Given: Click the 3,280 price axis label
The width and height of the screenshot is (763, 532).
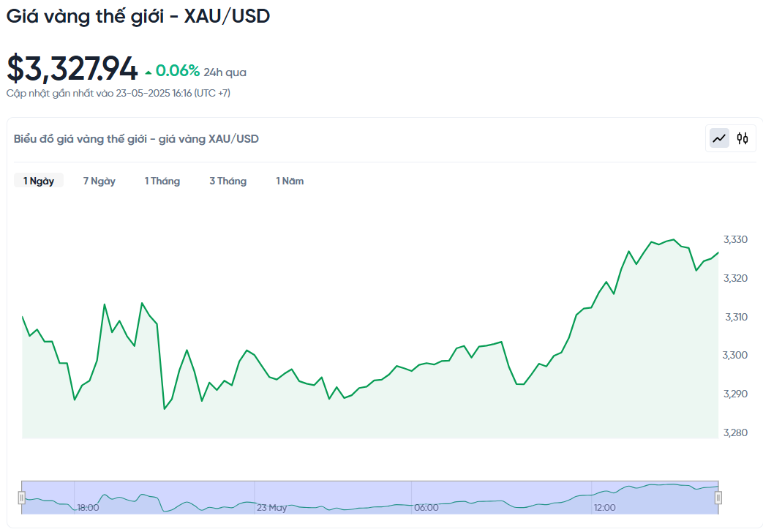Looking at the screenshot, I should pyautogui.click(x=735, y=432).
